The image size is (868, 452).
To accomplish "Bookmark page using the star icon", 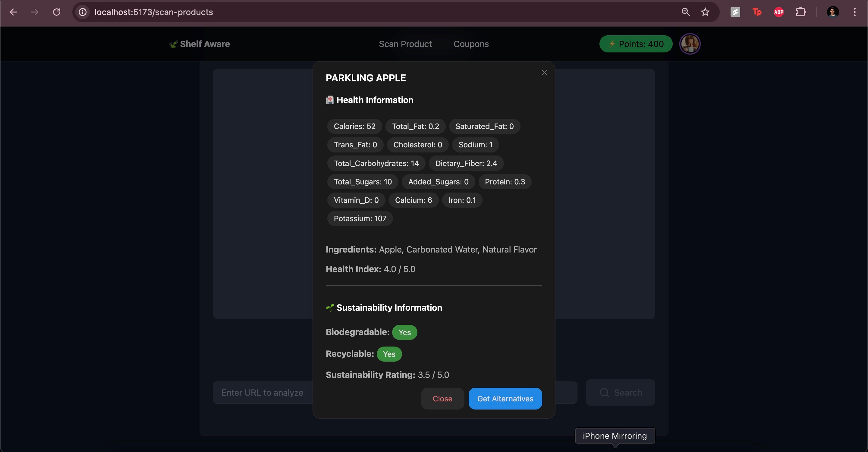I will (705, 12).
